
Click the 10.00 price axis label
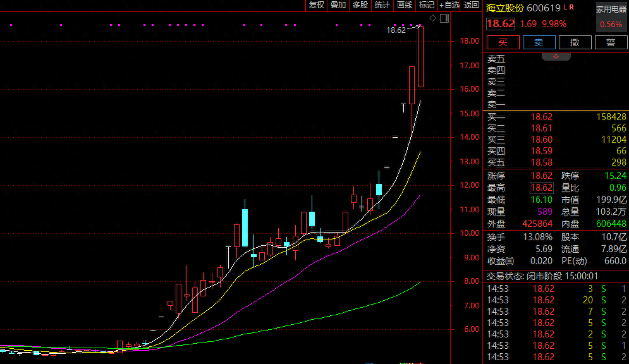(x=469, y=233)
